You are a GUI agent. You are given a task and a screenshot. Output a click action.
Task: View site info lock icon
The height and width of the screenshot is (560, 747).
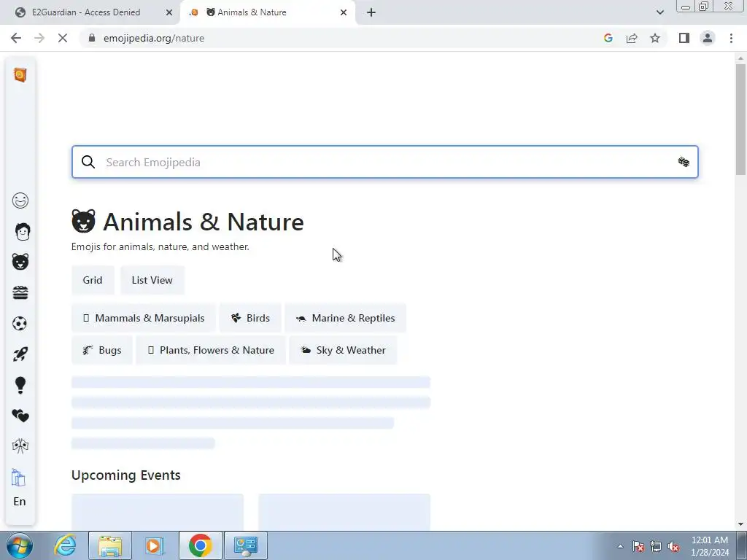[x=92, y=38]
